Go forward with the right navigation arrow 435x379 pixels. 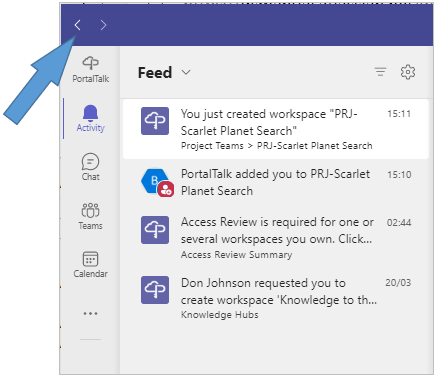tap(103, 25)
